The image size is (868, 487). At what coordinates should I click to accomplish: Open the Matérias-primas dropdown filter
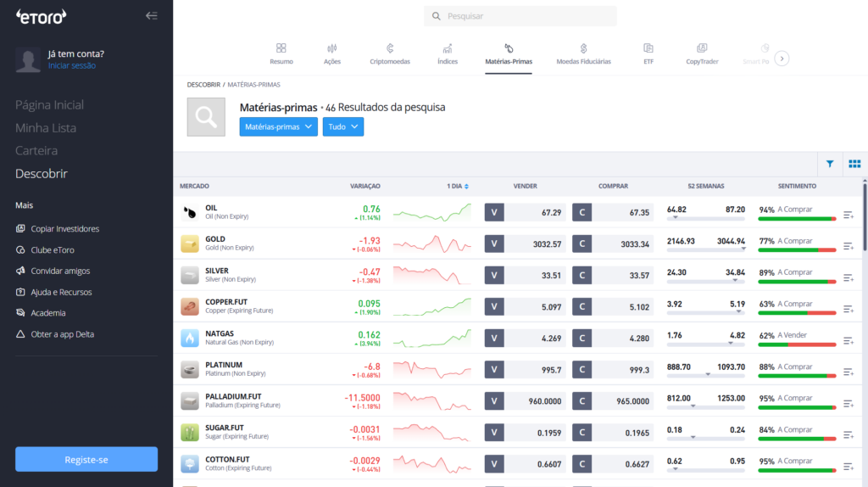pos(278,127)
